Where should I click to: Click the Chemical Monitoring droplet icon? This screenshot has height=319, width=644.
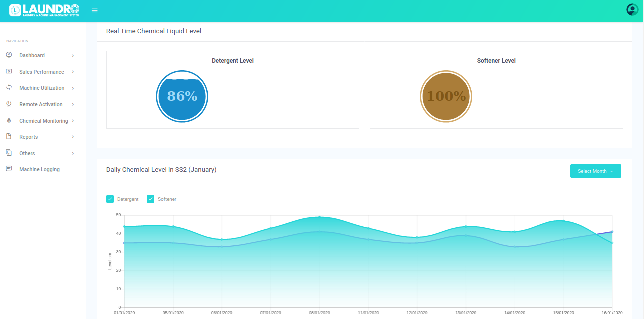click(x=9, y=121)
